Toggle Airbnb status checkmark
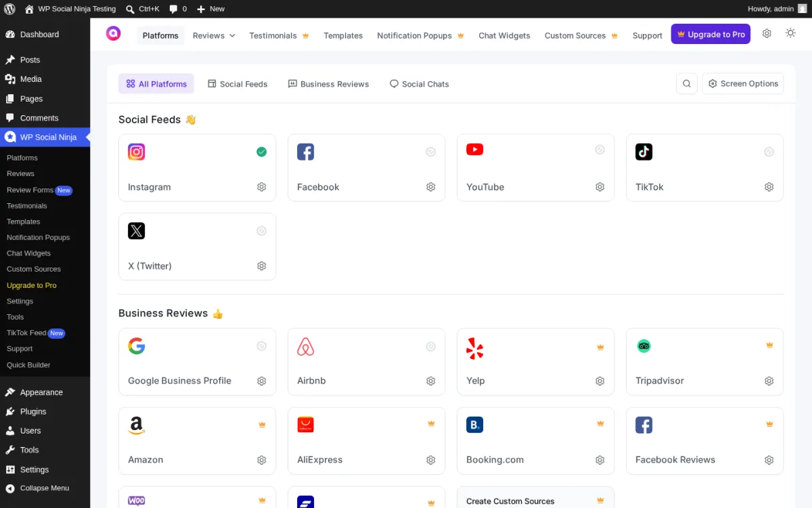This screenshot has width=812, height=508. tap(431, 346)
